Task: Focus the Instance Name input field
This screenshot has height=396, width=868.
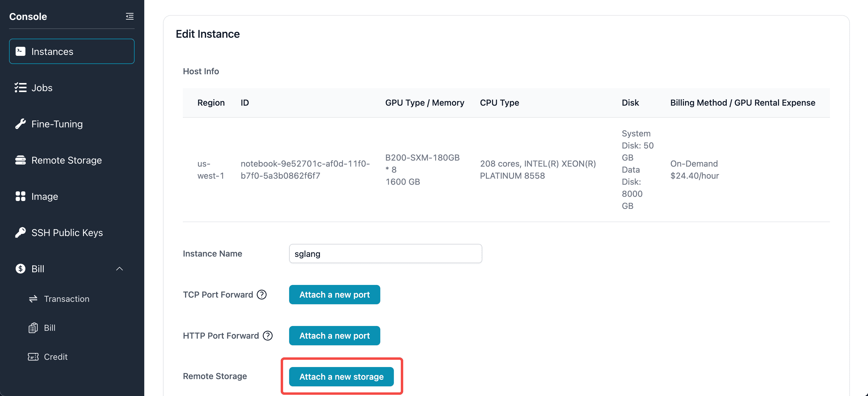Action: point(385,254)
